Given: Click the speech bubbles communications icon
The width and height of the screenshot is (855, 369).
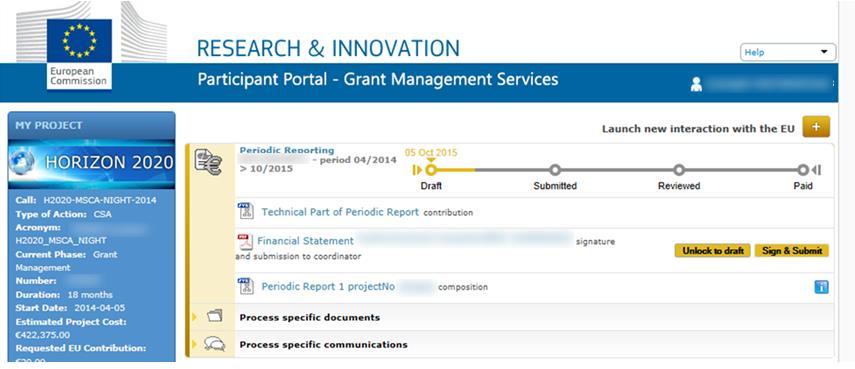Looking at the screenshot, I should click(x=214, y=344).
